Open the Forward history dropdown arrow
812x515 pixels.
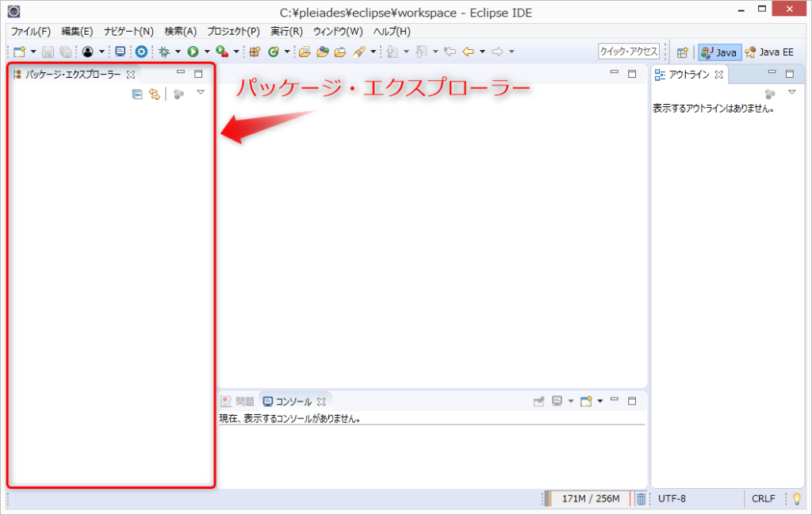[x=511, y=52]
